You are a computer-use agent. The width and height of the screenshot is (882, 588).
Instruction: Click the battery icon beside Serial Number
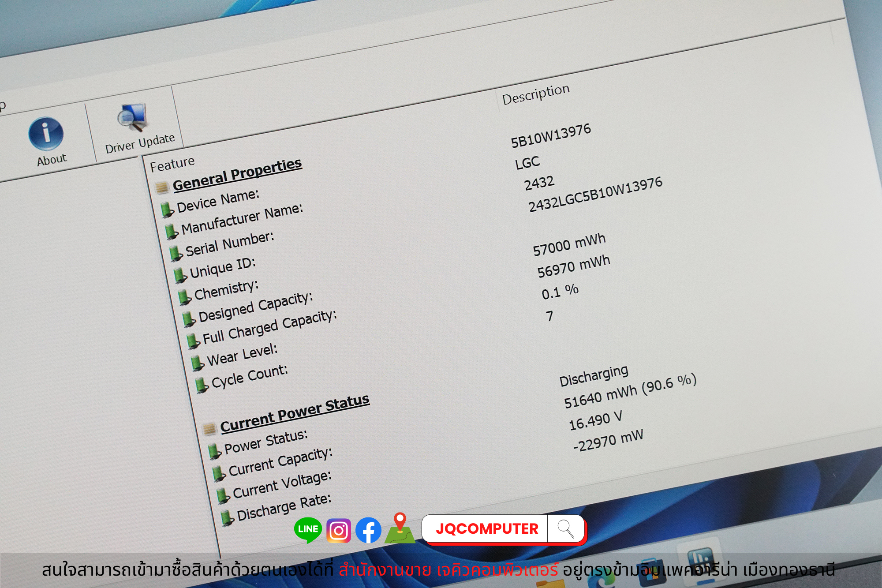(x=176, y=253)
